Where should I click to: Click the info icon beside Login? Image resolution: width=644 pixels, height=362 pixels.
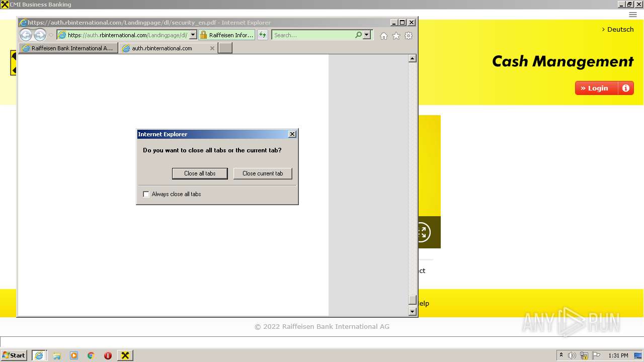tap(626, 88)
